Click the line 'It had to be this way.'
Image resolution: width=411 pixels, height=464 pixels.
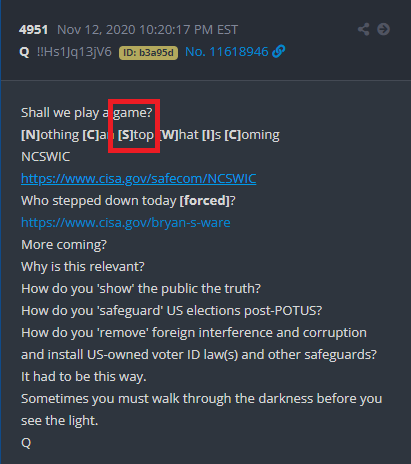point(84,377)
